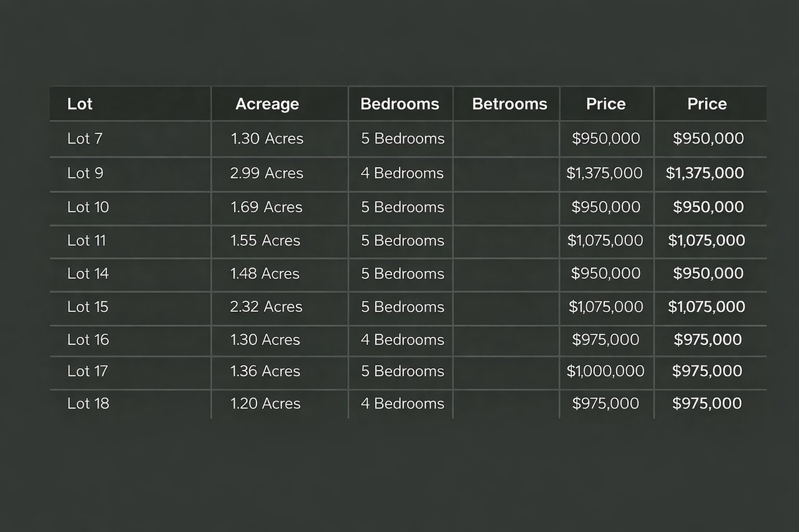
Task: Click the 1.48 Acres cell
Action: tap(265, 273)
